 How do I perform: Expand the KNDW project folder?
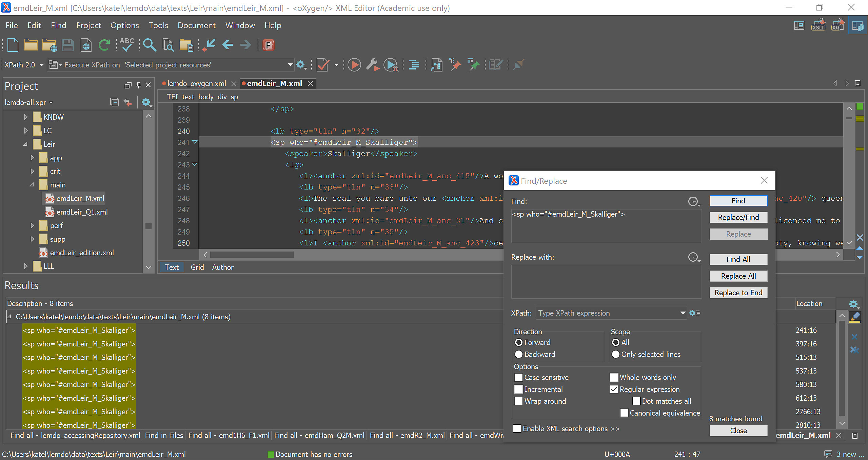[x=26, y=117]
